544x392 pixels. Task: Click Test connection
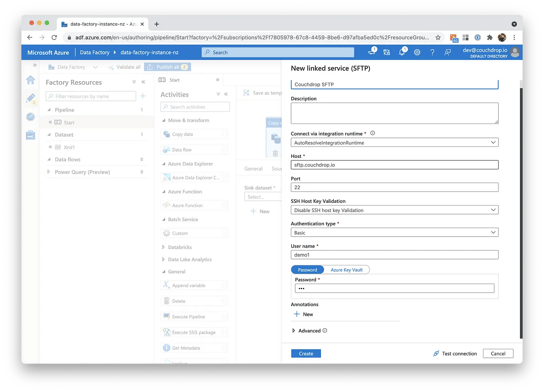tap(455, 354)
